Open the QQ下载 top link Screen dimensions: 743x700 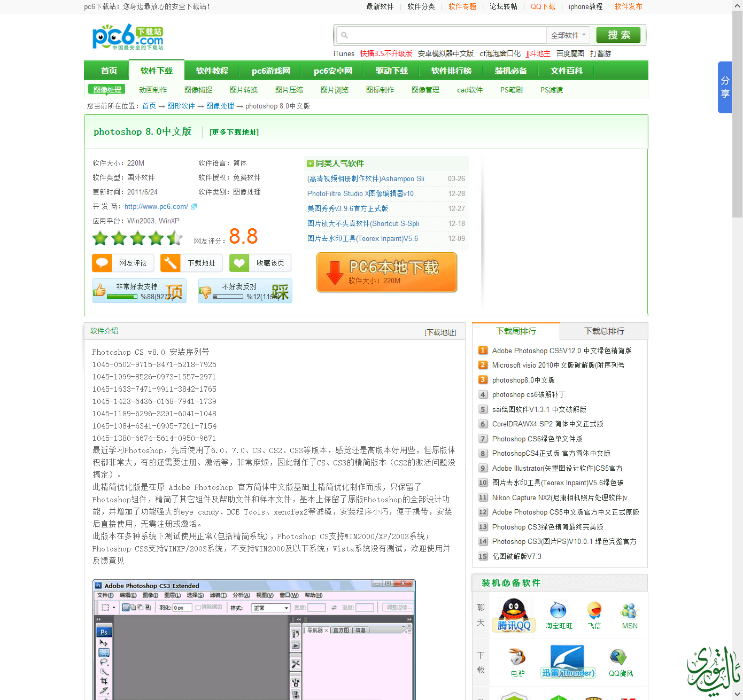543,6
